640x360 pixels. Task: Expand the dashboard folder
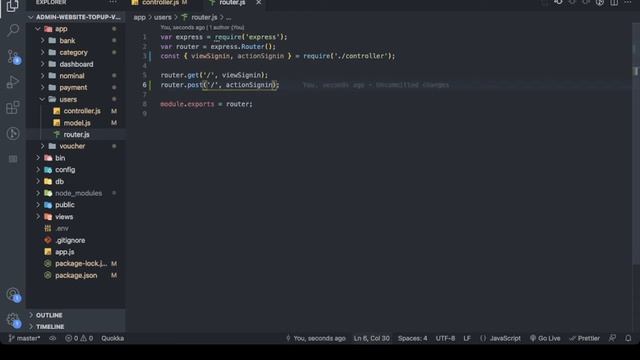point(76,64)
